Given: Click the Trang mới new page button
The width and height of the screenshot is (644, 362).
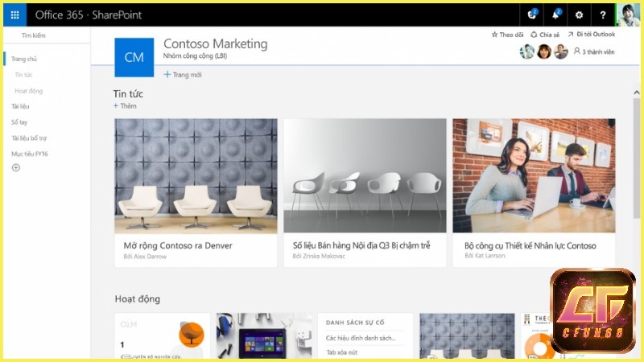Looking at the screenshot, I should coord(183,75).
